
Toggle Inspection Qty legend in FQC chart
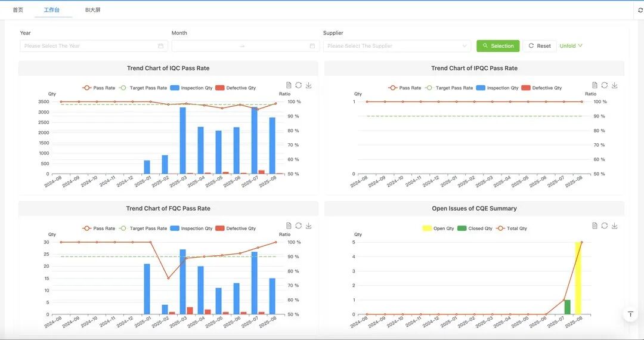[191, 228]
